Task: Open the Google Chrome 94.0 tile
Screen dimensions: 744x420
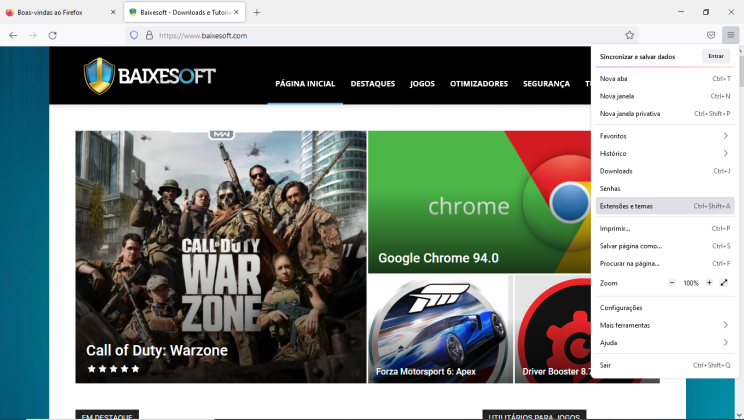Action: [479, 202]
